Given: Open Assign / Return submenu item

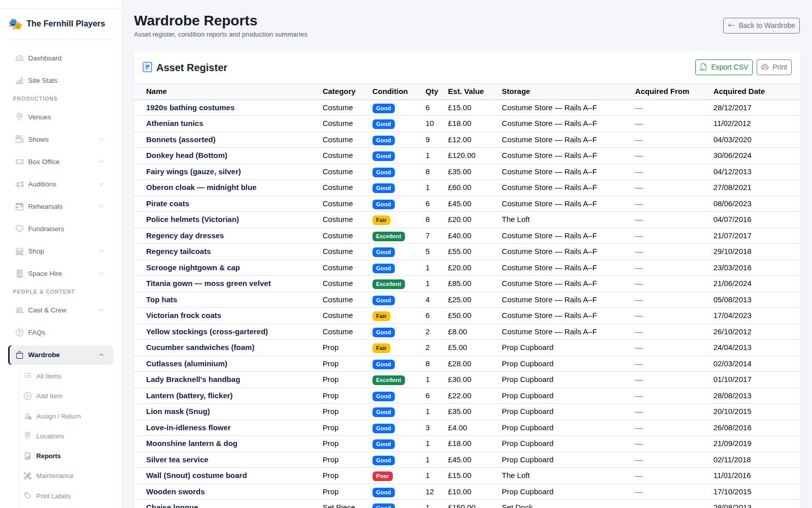Looking at the screenshot, I should [58, 417].
